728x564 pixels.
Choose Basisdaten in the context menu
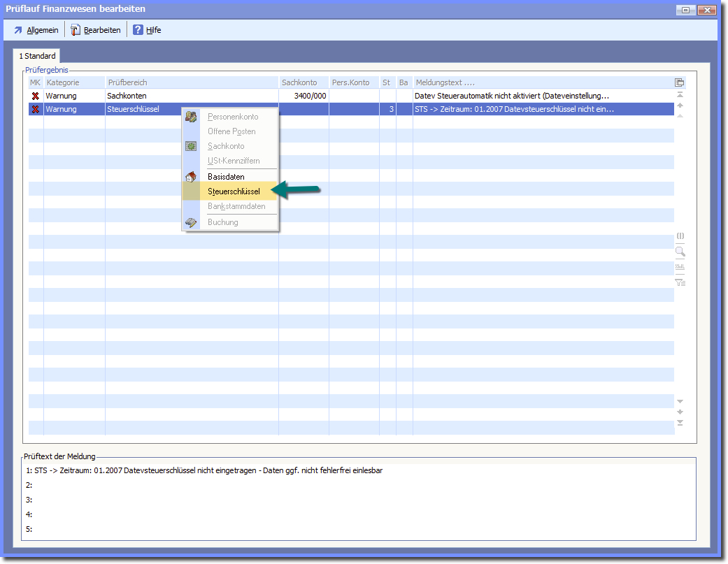pyautogui.click(x=226, y=177)
